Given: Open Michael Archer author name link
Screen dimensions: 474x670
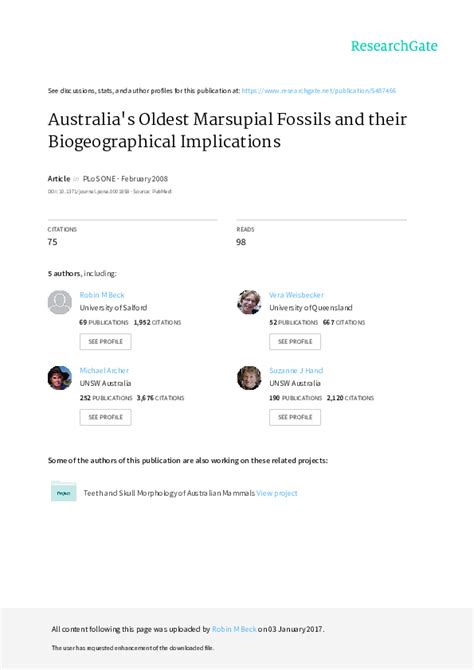Looking at the screenshot, I should click(104, 370).
